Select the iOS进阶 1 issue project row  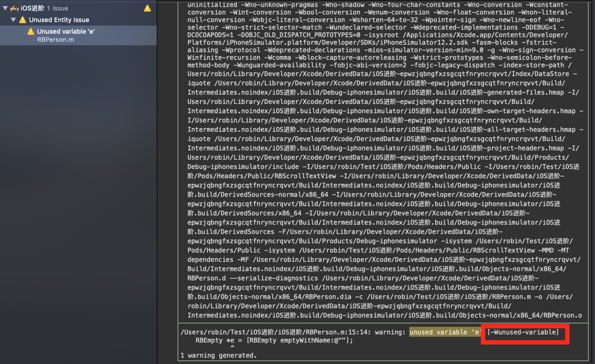(78, 8)
